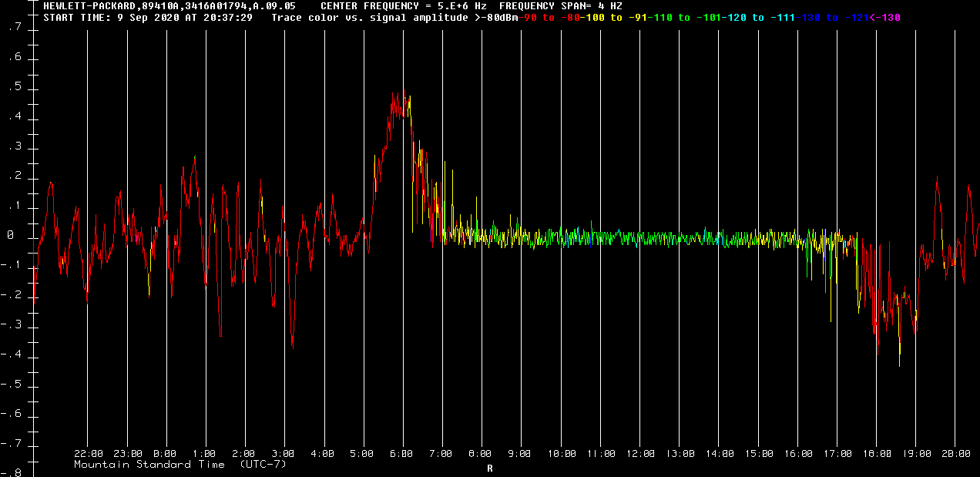This screenshot has height=477, width=980.
Task: Click the 15:00 time axis label
Action: (759, 454)
